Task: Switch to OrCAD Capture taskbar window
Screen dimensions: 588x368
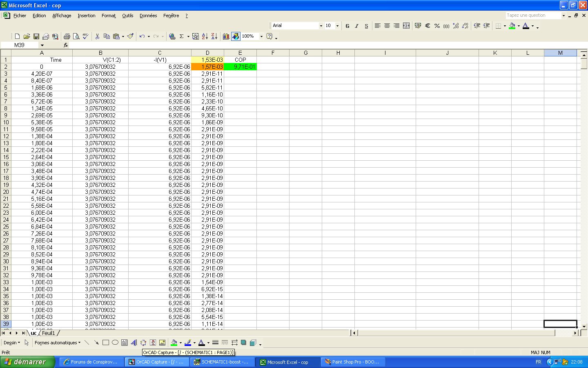Action: (158, 362)
